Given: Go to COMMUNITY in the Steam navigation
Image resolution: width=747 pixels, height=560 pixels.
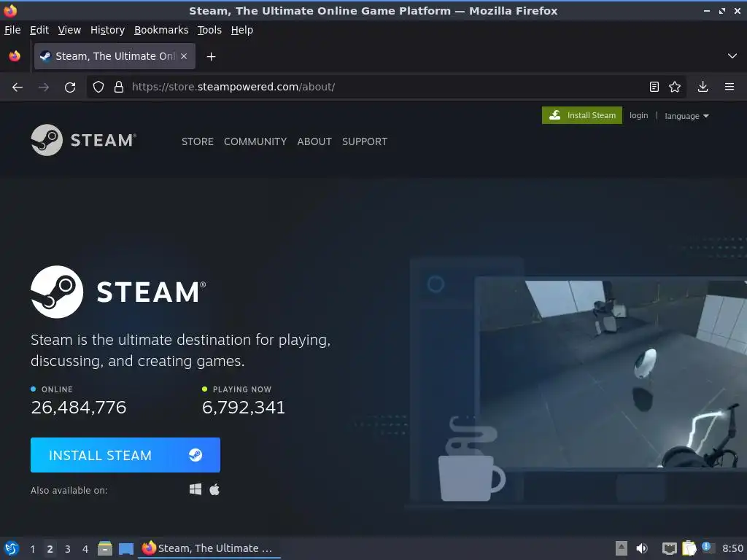Looking at the screenshot, I should (255, 141).
